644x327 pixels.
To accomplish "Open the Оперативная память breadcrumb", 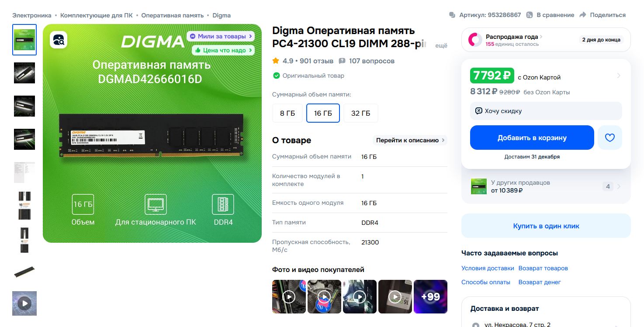I will click(x=173, y=15).
